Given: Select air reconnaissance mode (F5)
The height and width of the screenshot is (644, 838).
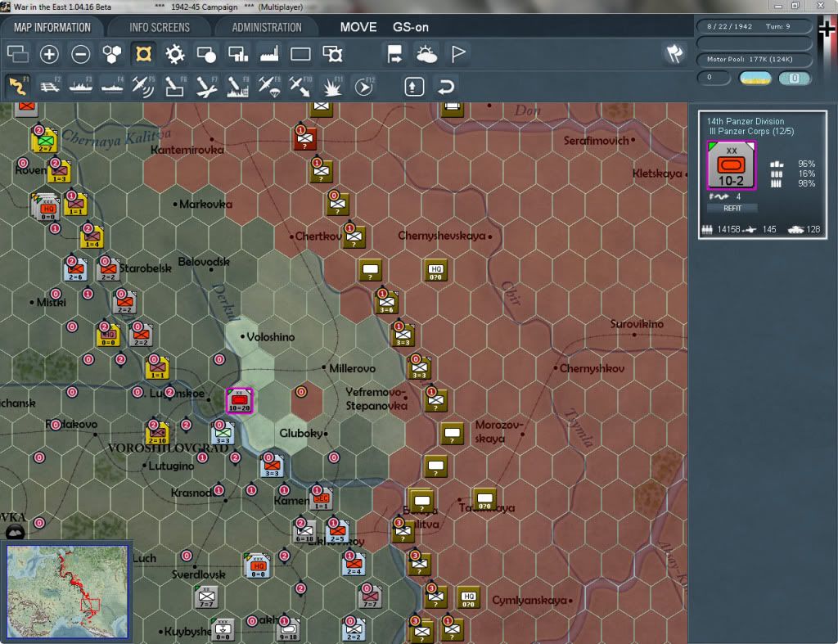Looking at the screenshot, I should coord(144,86).
